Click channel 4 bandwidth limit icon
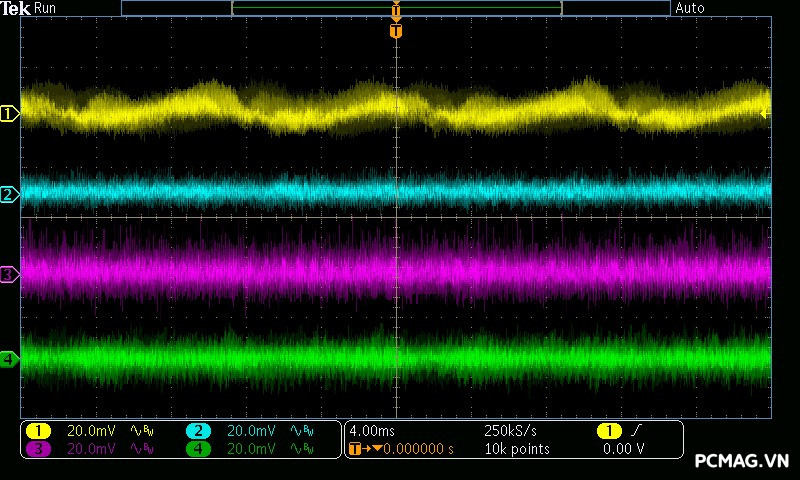 (x=301, y=449)
